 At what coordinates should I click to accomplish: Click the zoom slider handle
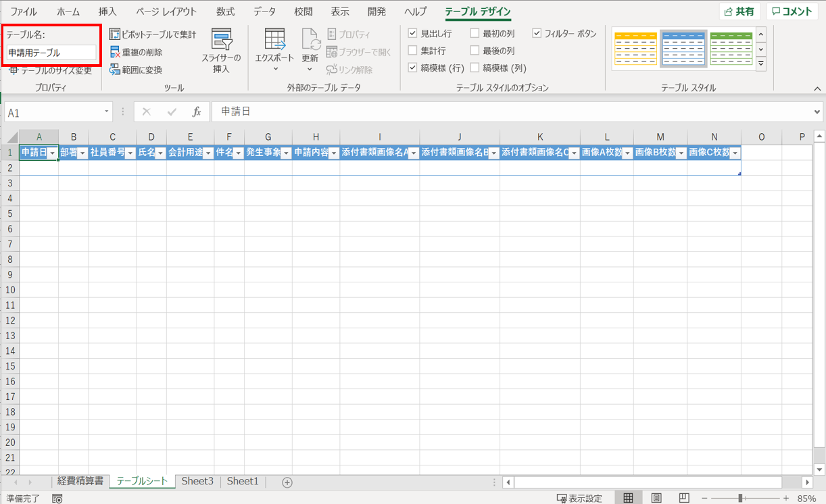tap(741, 499)
